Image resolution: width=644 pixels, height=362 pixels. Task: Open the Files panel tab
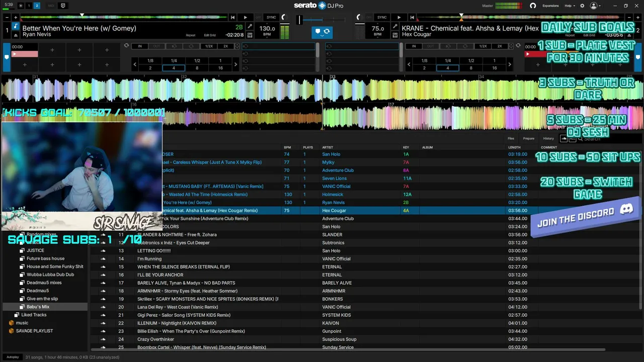click(511, 138)
